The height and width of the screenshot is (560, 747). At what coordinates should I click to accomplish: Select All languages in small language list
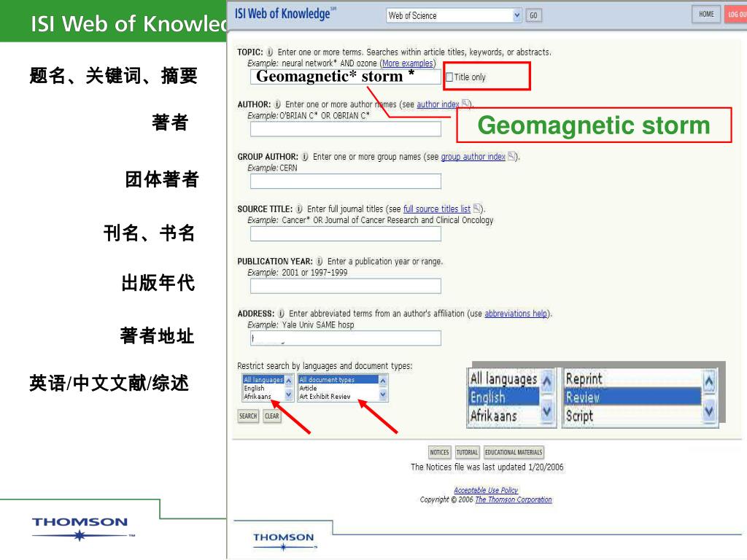[263, 380]
